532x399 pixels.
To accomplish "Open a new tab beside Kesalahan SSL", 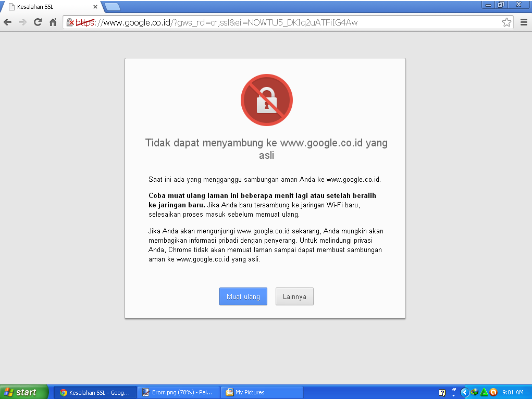I will pyautogui.click(x=113, y=7).
